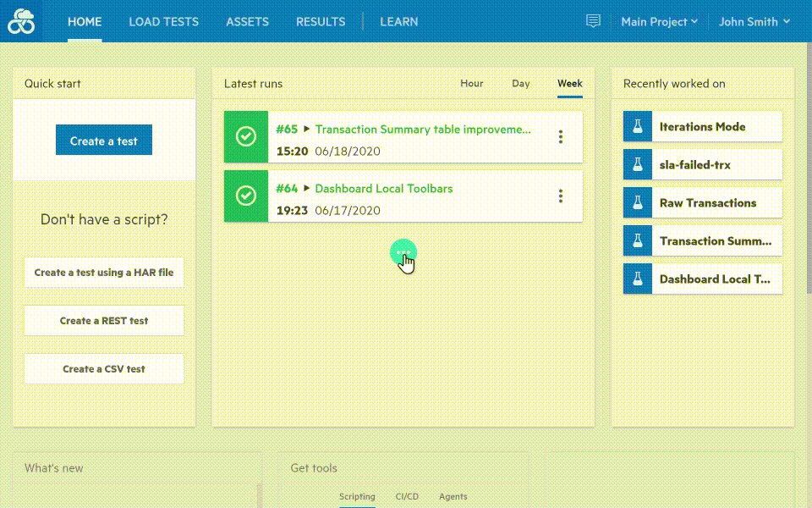
Task: Open the John Smith user menu
Action: click(753, 21)
